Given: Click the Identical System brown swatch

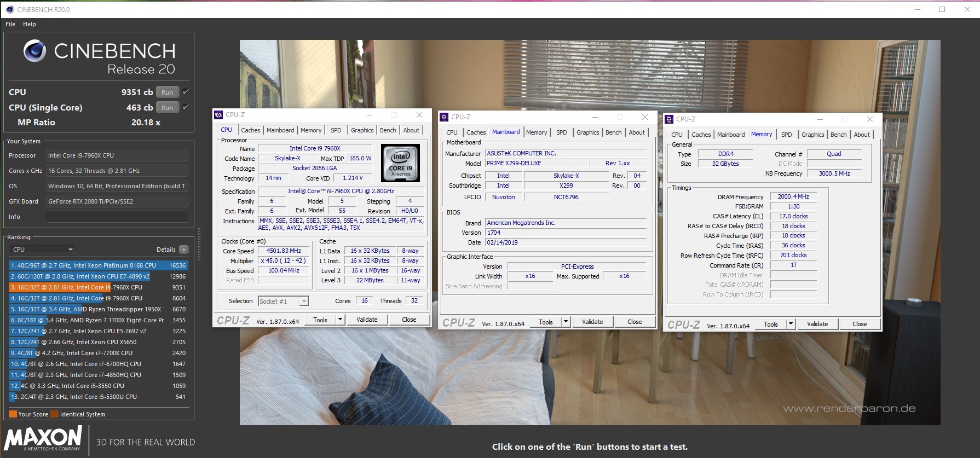Looking at the screenshot, I should coord(54,414).
